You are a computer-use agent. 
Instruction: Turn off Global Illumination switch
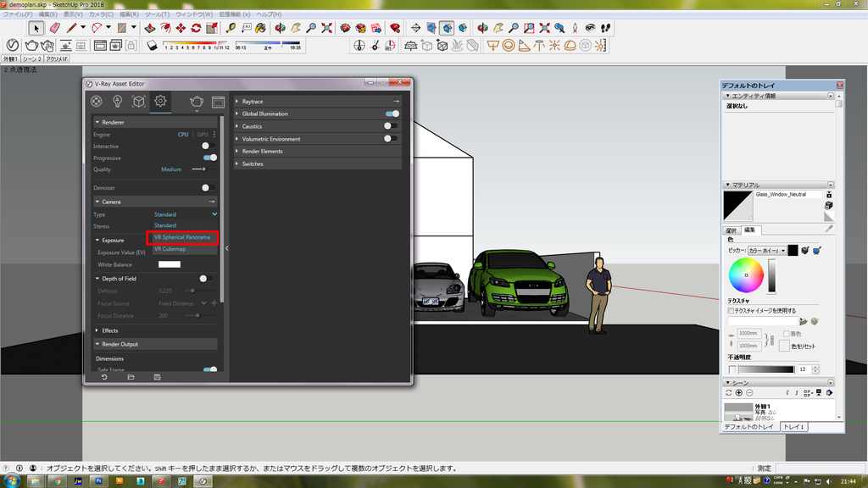point(392,114)
